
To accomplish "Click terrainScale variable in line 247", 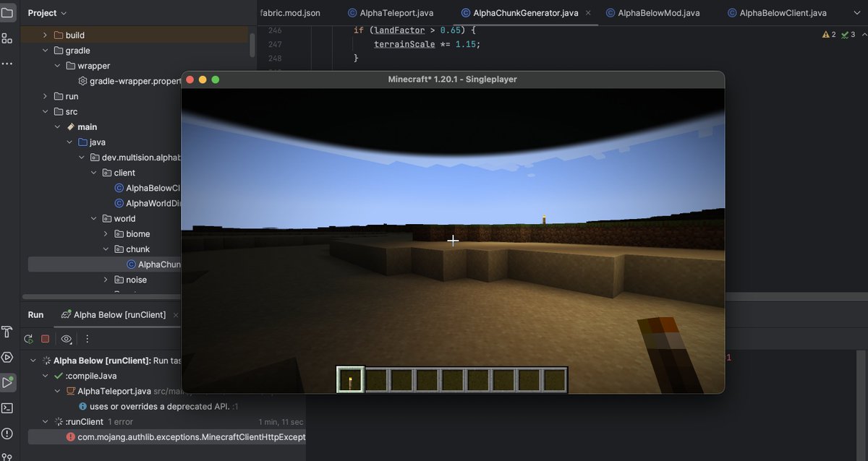I will pyautogui.click(x=403, y=44).
